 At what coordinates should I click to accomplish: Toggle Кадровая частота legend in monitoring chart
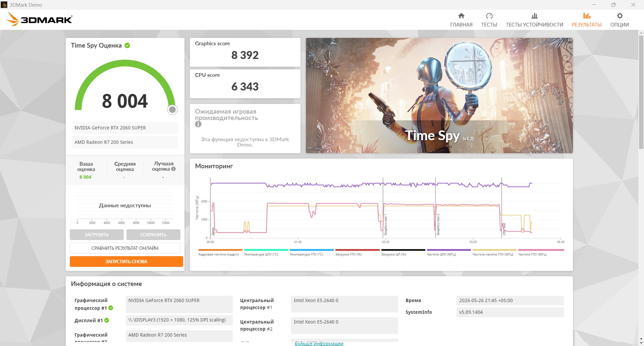(x=220, y=252)
